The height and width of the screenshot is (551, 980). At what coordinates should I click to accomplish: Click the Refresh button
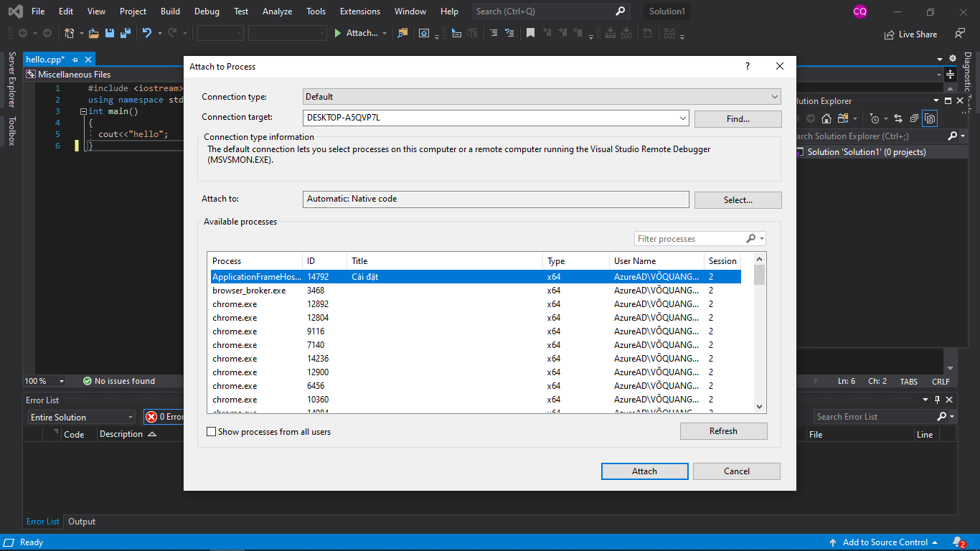(x=723, y=431)
